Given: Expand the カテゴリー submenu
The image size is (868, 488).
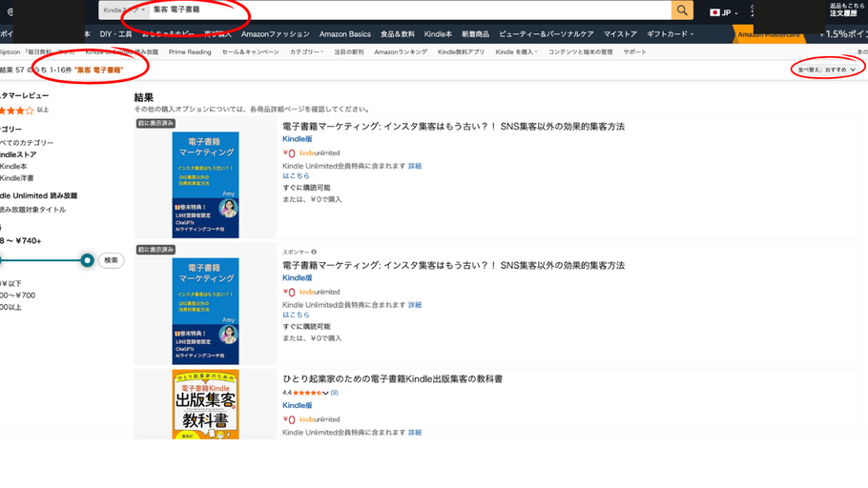Looking at the screenshot, I should coord(307,52).
